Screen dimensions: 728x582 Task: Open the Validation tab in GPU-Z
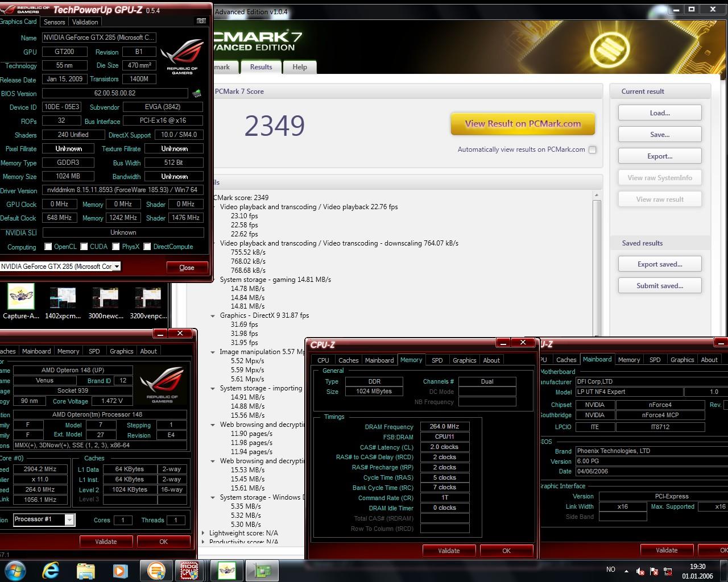85,22
